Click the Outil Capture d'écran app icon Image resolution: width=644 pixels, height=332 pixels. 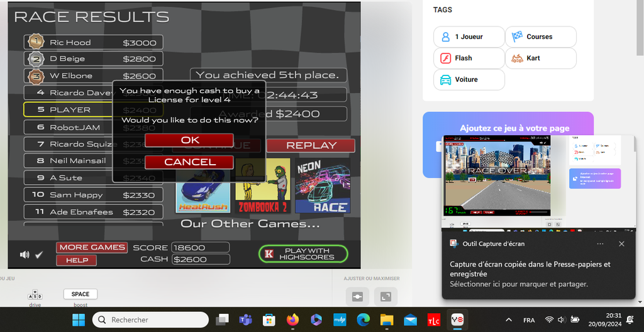pyautogui.click(x=454, y=244)
